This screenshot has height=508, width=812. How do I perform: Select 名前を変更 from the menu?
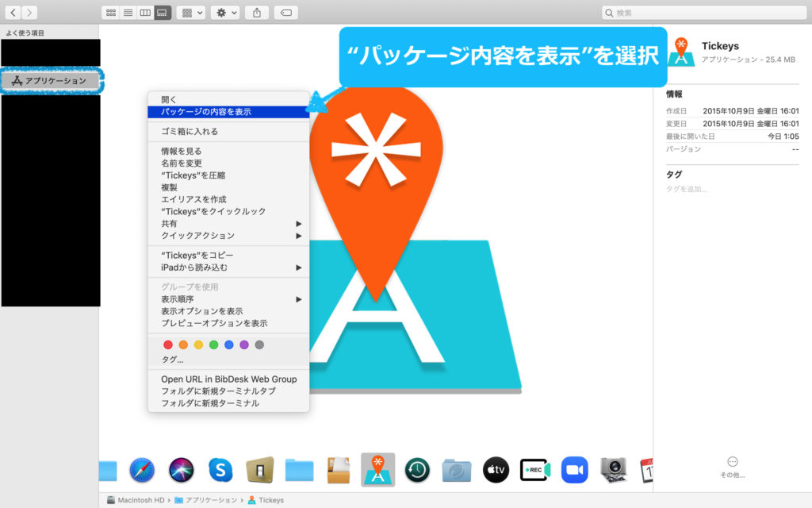[x=228, y=164]
